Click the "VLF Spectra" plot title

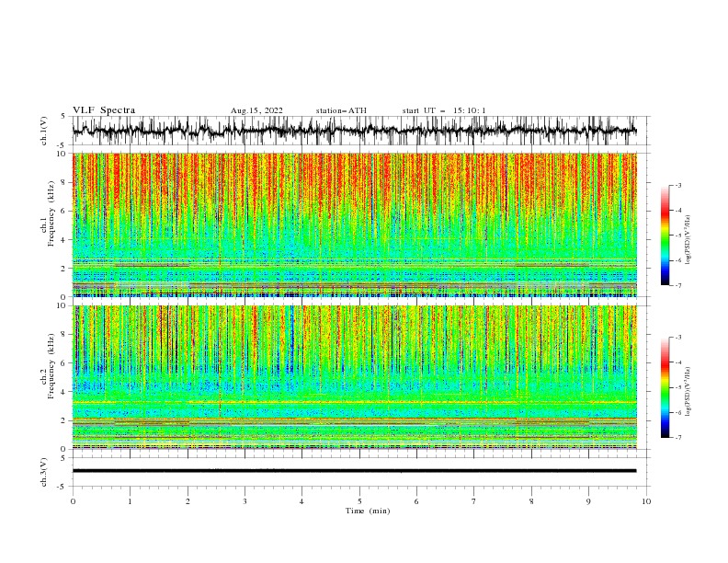pyautogui.click(x=104, y=110)
